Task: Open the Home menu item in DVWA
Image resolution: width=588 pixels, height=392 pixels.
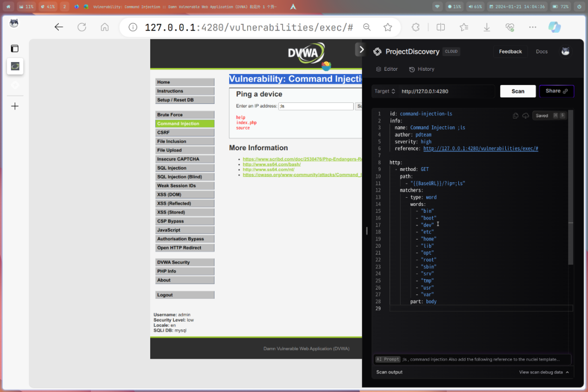Action: (185, 82)
